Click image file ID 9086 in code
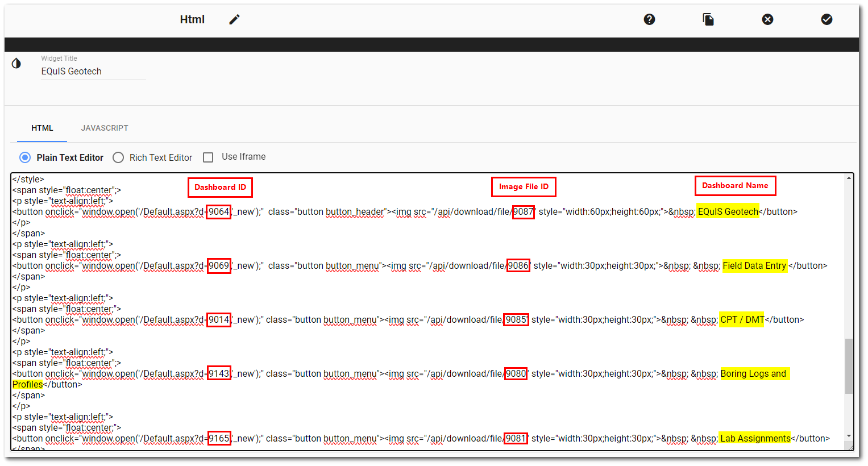The image size is (868, 466). (x=518, y=265)
